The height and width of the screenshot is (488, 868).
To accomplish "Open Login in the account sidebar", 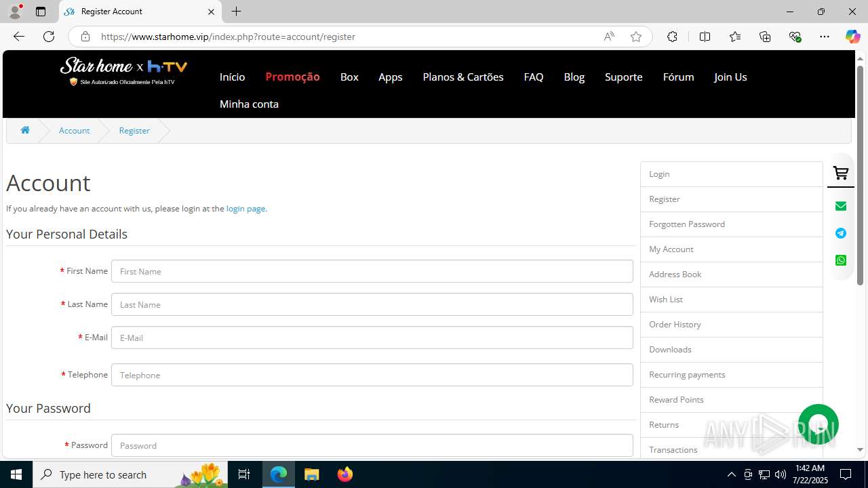I will tap(732, 174).
